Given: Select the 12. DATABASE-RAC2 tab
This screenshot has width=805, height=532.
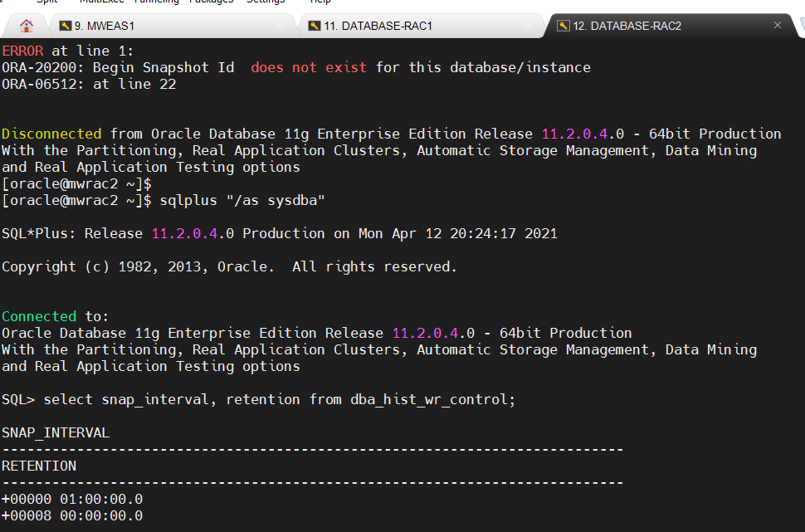Looking at the screenshot, I should (x=671, y=26).
